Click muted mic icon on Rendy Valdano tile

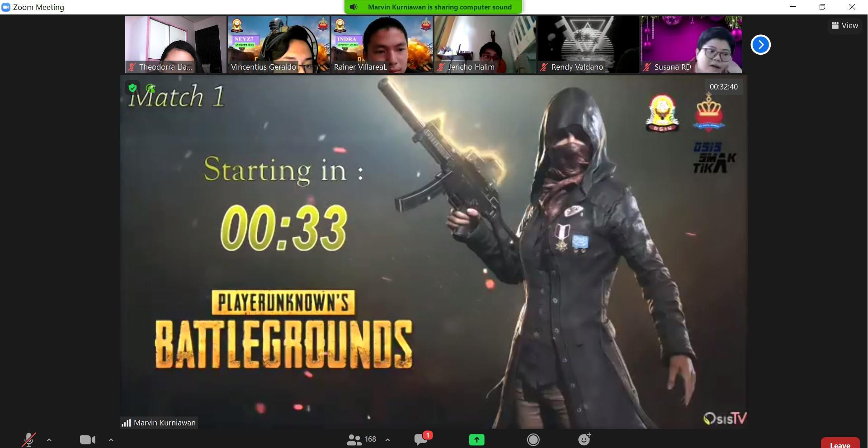coord(544,67)
